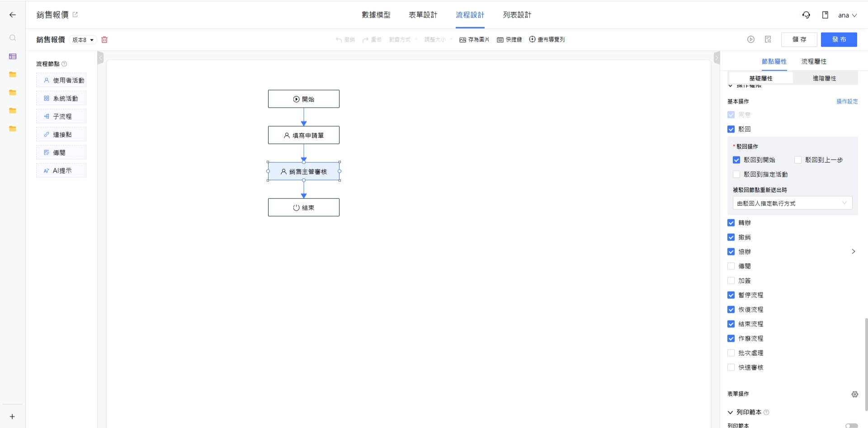The width and height of the screenshot is (868, 428).
Task: Uncheck the 撤銷 checkbox in operations
Action: click(x=731, y=237)
